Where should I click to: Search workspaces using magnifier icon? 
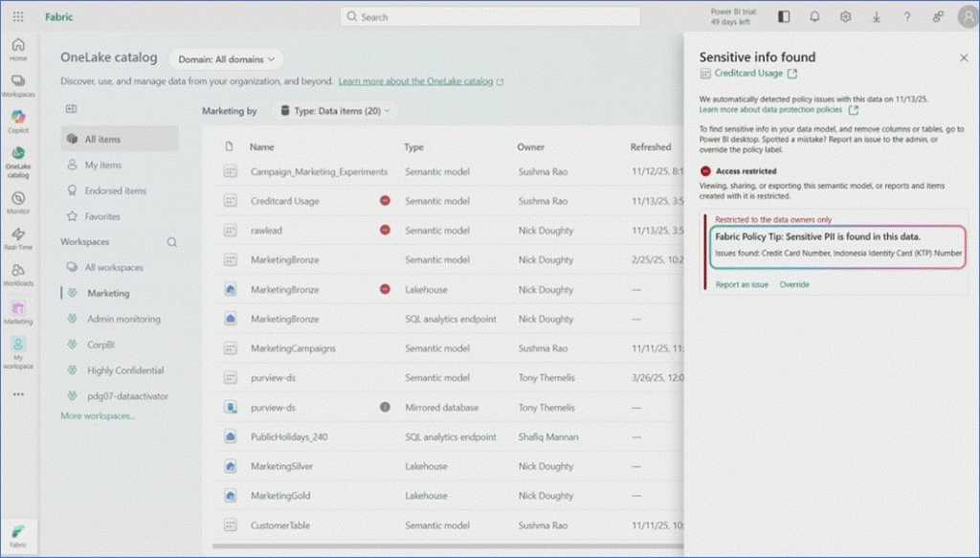click(x=172, y=243)
